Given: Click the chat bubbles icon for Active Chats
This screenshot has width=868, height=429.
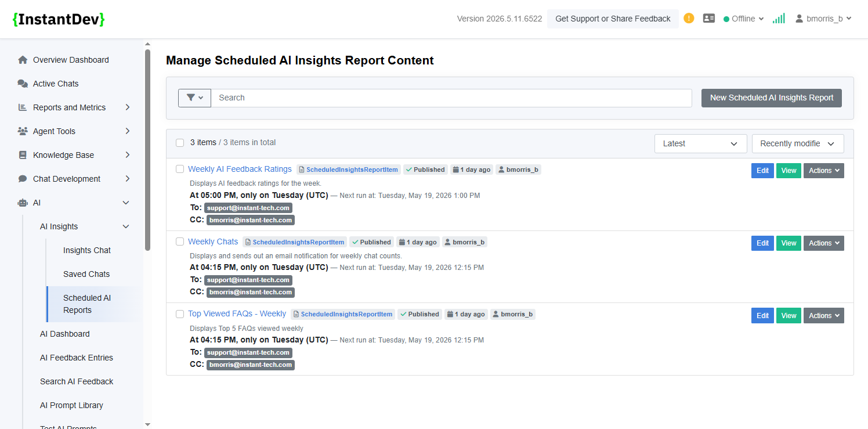Looking at the screenshot, I should 23,84.
